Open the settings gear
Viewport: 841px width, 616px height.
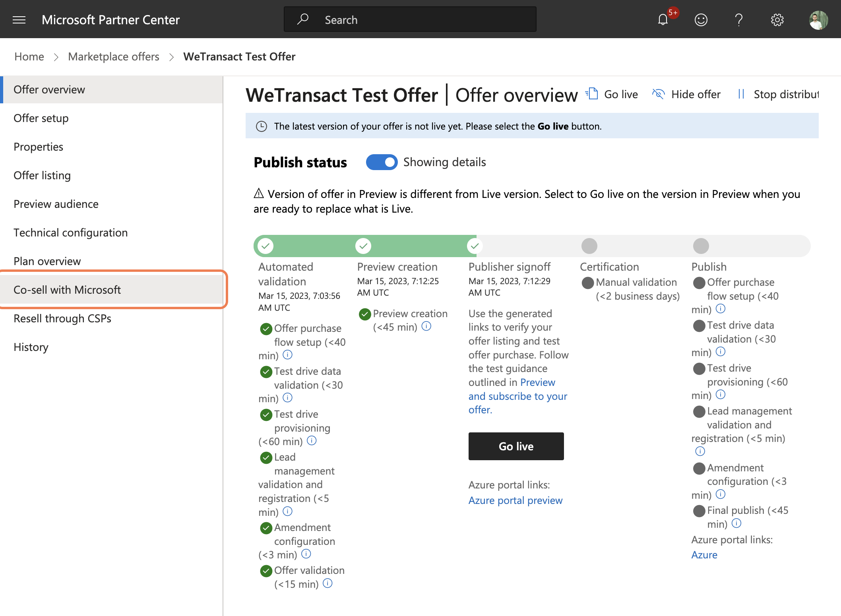pyautogui.click(x=777, y=20)
